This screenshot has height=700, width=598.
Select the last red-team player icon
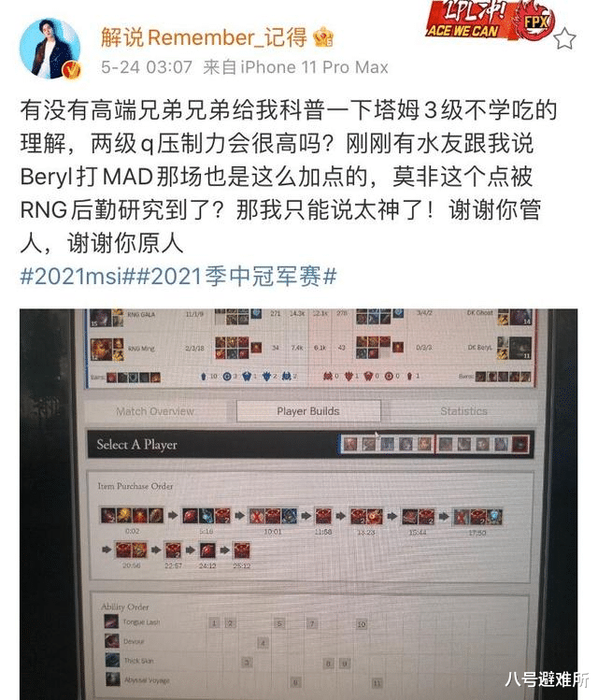[x=520, y=444]
